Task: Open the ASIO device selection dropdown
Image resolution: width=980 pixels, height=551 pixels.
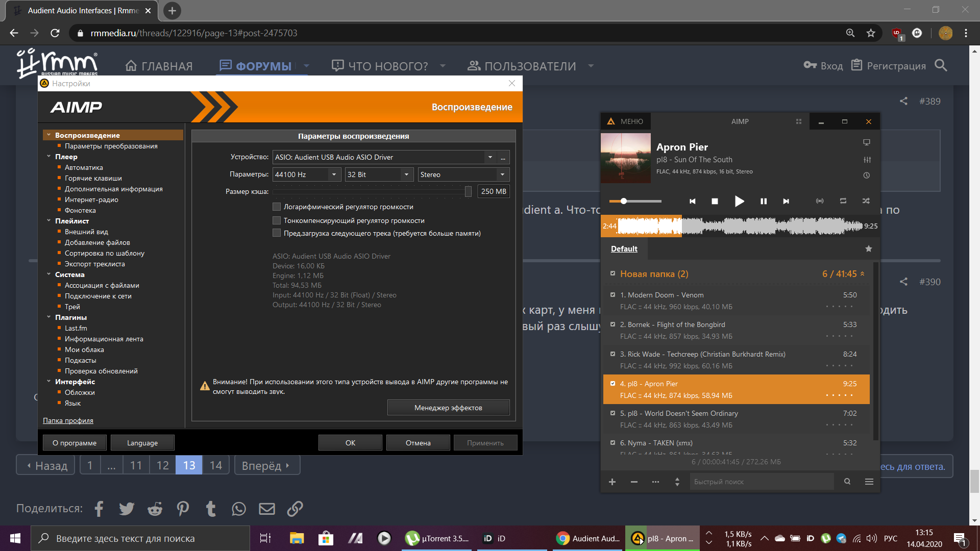Action: tap(490, 157)
